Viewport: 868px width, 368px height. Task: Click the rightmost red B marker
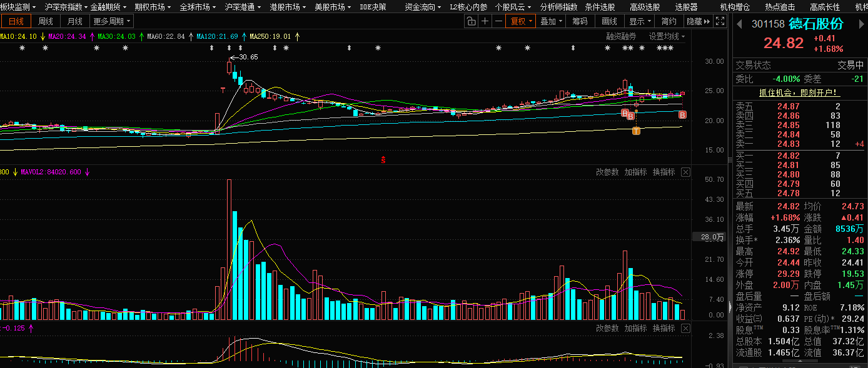682,115
